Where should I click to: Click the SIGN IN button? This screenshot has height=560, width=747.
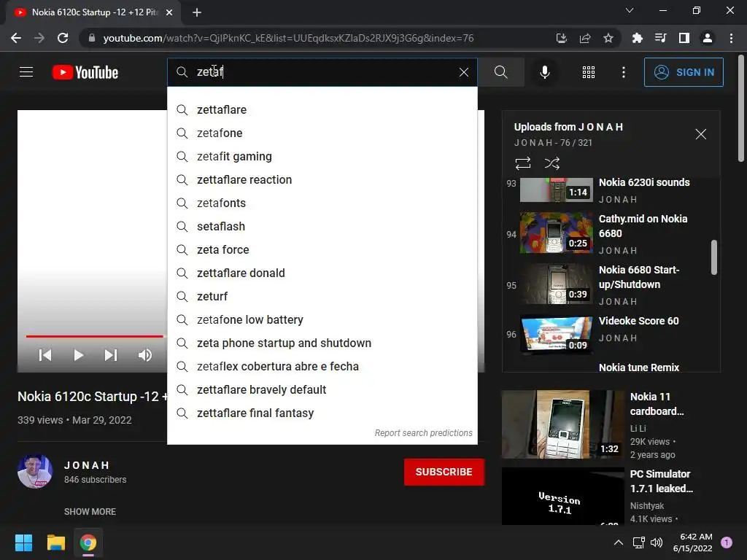tap(684, 72)
